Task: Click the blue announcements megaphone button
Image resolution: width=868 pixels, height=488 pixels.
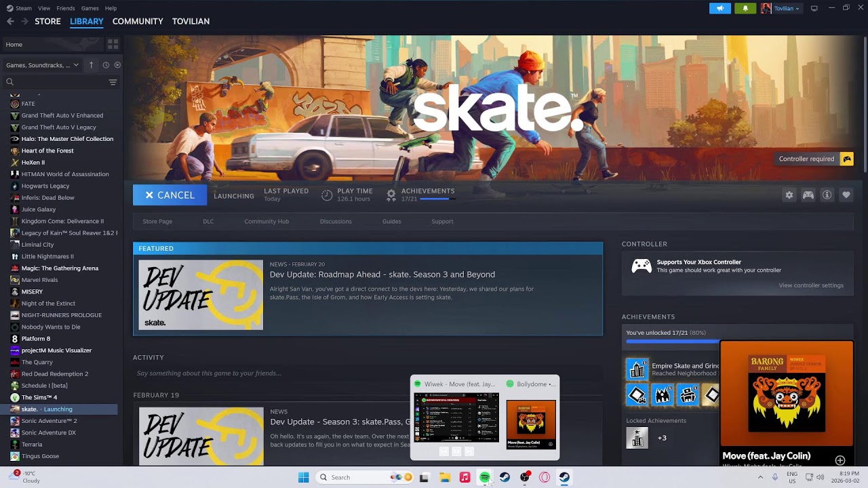Action: tap(720, 8)
